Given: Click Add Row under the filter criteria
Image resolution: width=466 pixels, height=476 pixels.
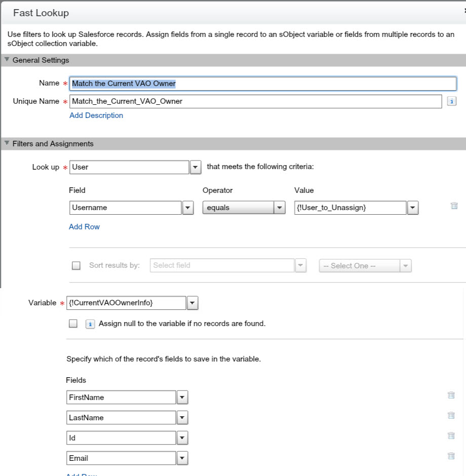Looking at the screenshot, I should click(84, 227).
